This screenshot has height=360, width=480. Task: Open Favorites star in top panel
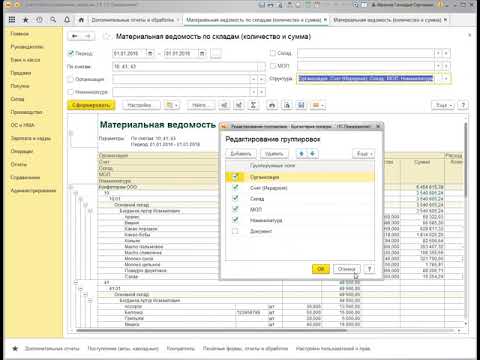(25, 20)
